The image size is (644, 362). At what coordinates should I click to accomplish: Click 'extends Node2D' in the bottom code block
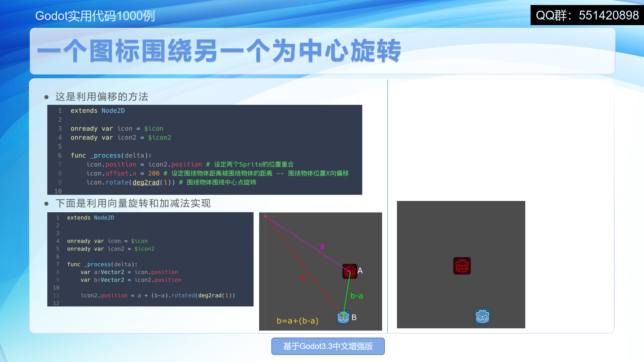pos(91,218)
